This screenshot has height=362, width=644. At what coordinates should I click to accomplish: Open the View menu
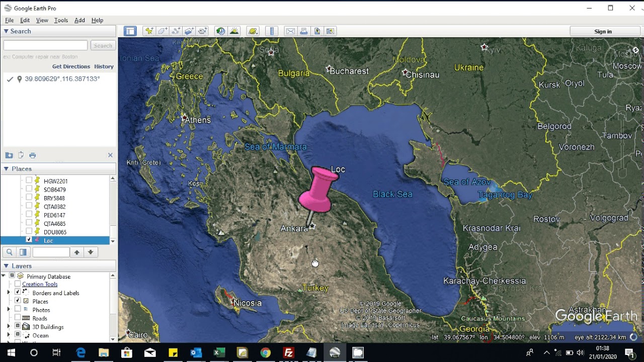pos(42,20)
